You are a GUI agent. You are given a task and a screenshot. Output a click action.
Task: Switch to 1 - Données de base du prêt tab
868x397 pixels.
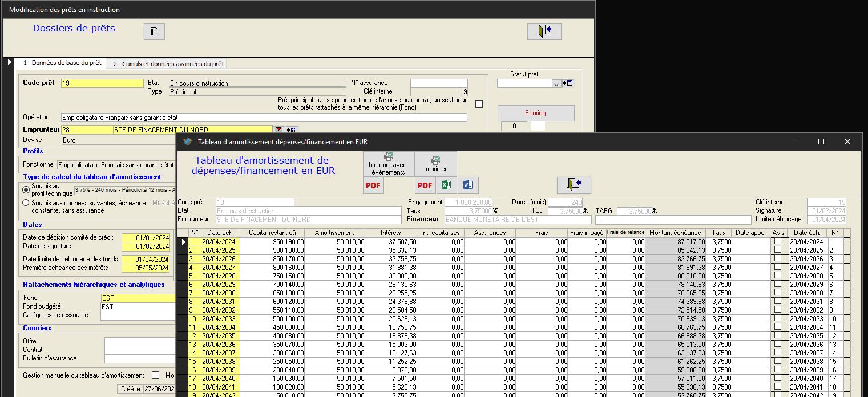[62, 63]
